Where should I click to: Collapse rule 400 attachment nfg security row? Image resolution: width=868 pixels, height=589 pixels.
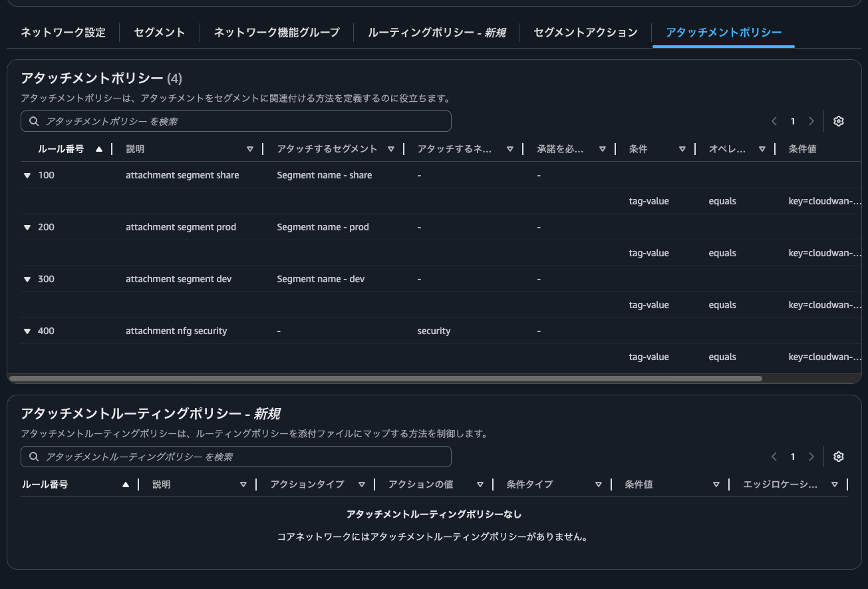(27, 331)
